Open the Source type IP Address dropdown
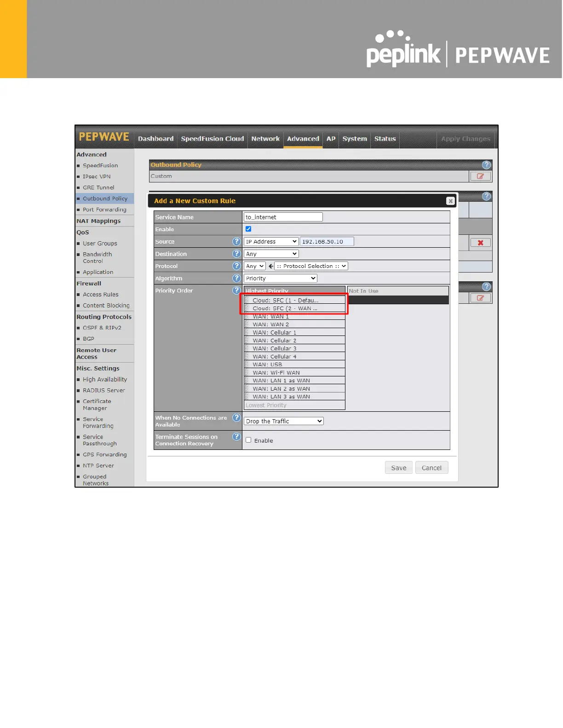 [271, 241]
